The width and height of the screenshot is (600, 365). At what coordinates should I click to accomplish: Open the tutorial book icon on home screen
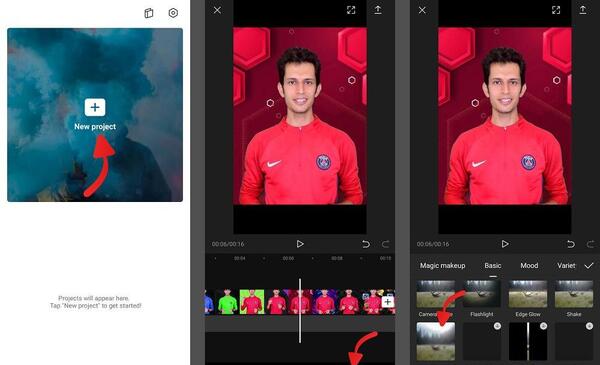coord(149,13)
